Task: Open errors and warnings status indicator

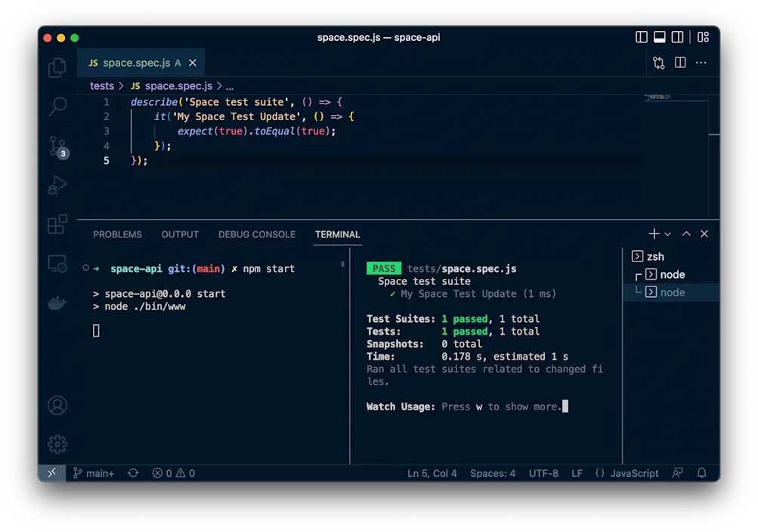Action: click(174, 473)
